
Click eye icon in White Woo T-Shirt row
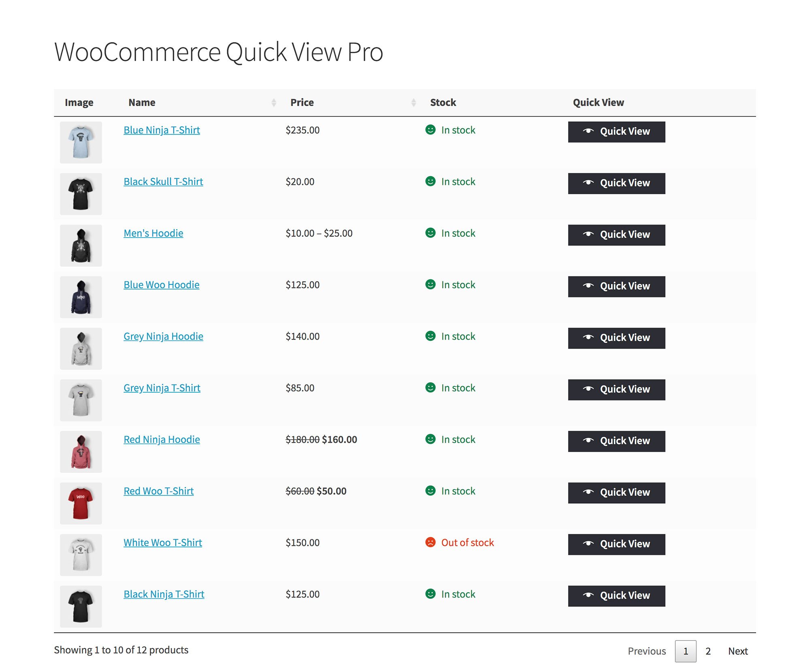pyautogui.click(x=588, y=544)
